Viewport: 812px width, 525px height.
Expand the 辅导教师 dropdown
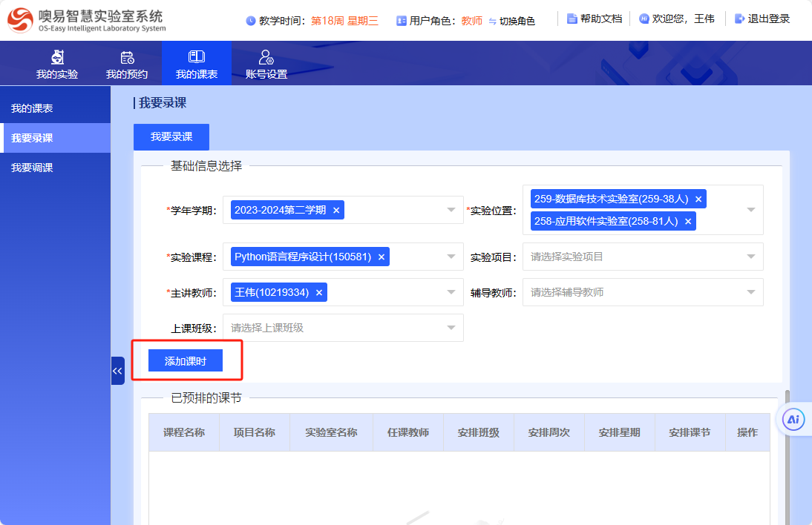750,293
